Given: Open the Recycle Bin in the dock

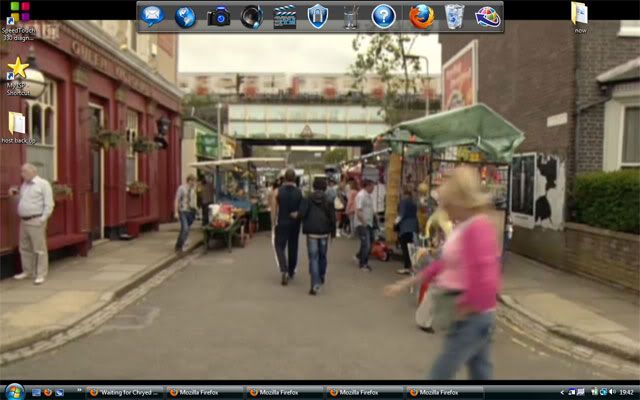Looking at the screenshot, I should (454, 16).
